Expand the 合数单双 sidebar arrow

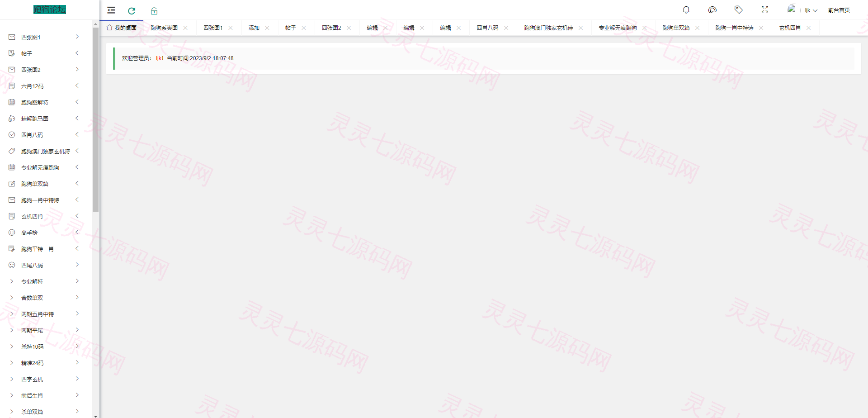77,297
